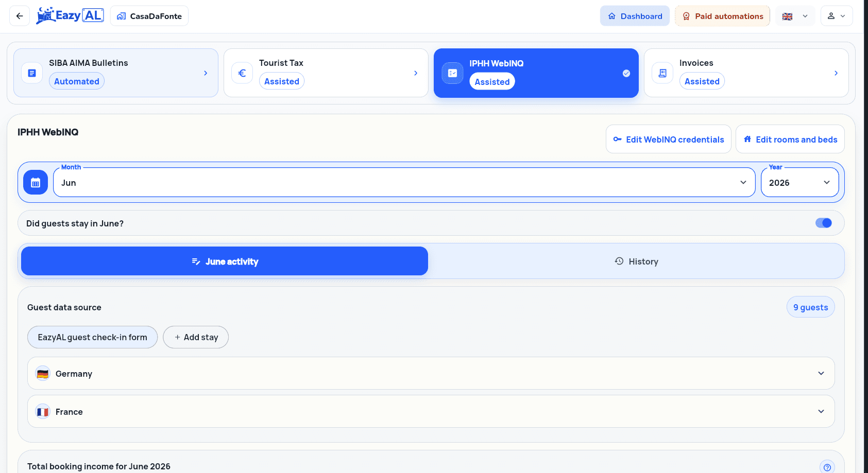Image resolution: width=868 pixels, height=473 pixels.
Task: Click the IPHH WebINQ card icon
Action: pos(452,73)
